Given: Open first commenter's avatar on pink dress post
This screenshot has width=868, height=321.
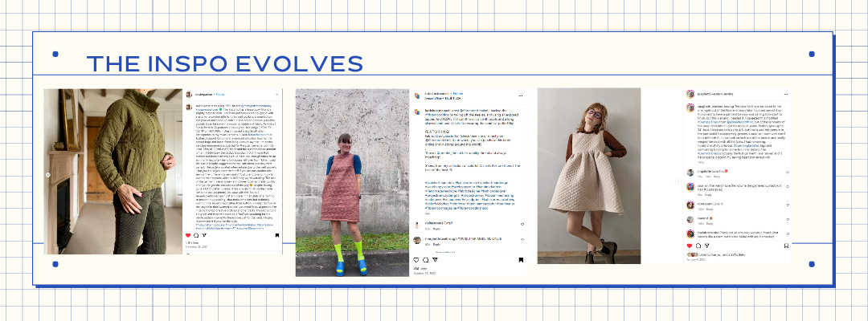Looking at the screenshot, I should click(417, 225).
